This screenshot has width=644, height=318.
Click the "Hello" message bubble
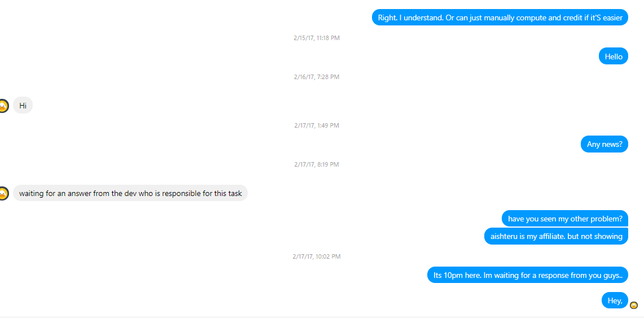point(613,56)
